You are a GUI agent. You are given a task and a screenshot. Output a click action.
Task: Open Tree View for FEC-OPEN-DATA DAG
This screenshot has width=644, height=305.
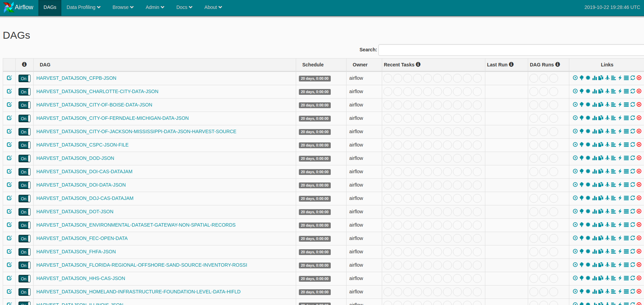(582, 238)
